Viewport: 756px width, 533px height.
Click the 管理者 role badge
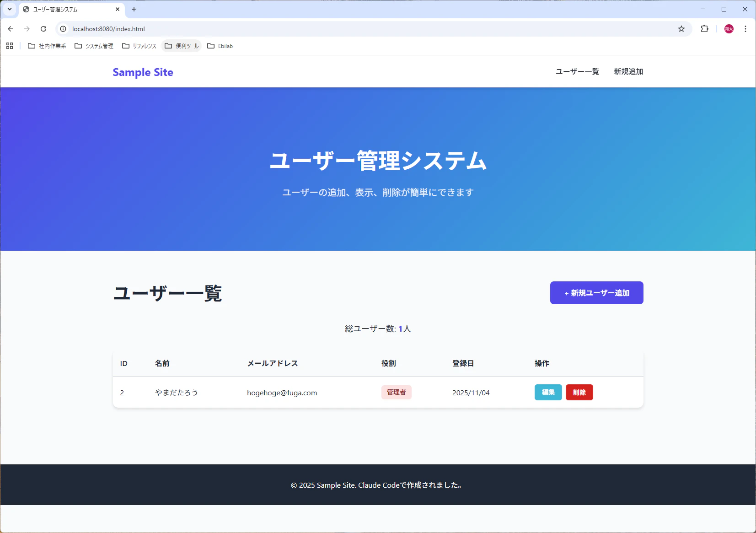point(396,392)
